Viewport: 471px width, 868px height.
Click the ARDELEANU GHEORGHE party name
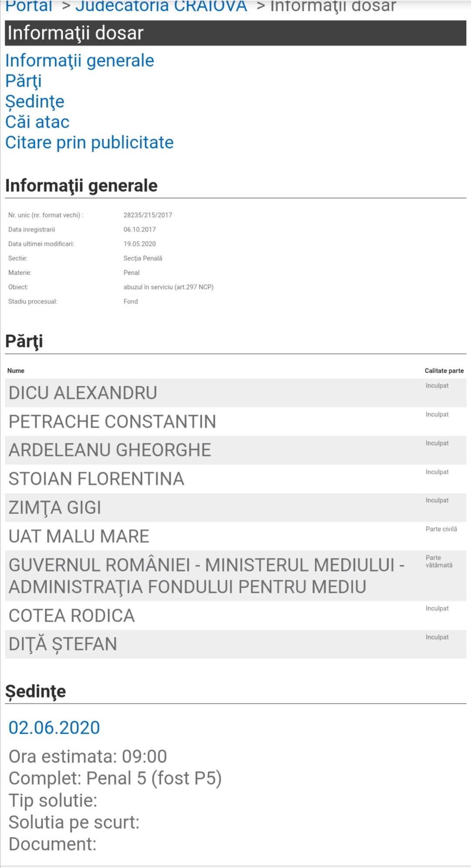point(110,450)
